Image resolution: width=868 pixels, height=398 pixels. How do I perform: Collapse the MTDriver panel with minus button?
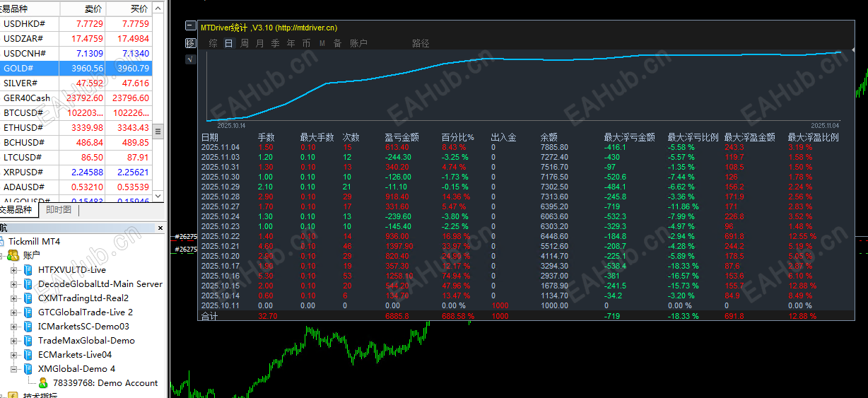[190, 26]
